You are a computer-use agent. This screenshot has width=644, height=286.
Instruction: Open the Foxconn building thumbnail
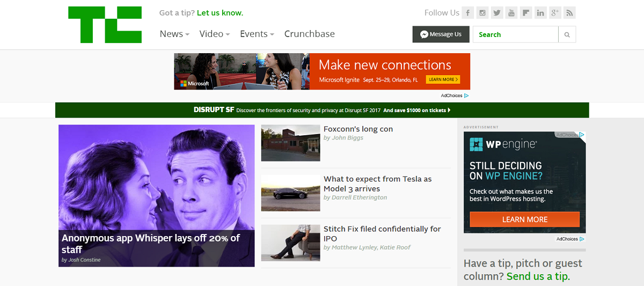(291, 143)
